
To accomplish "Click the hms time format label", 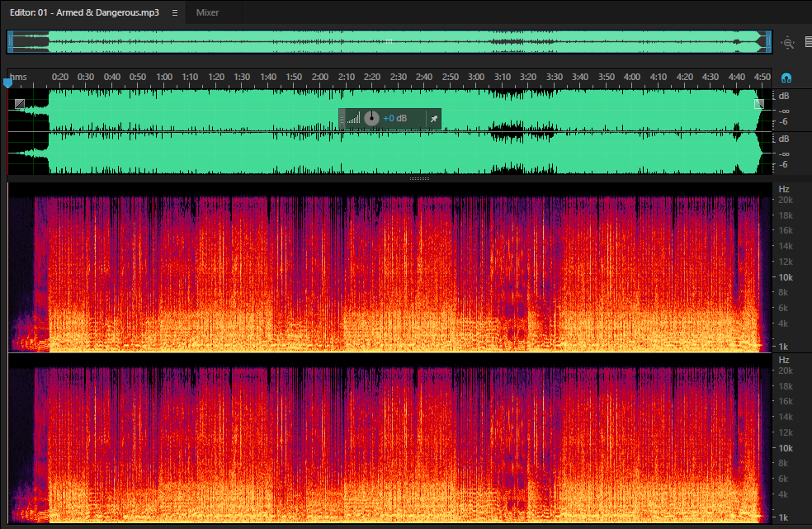I will 18,78.
